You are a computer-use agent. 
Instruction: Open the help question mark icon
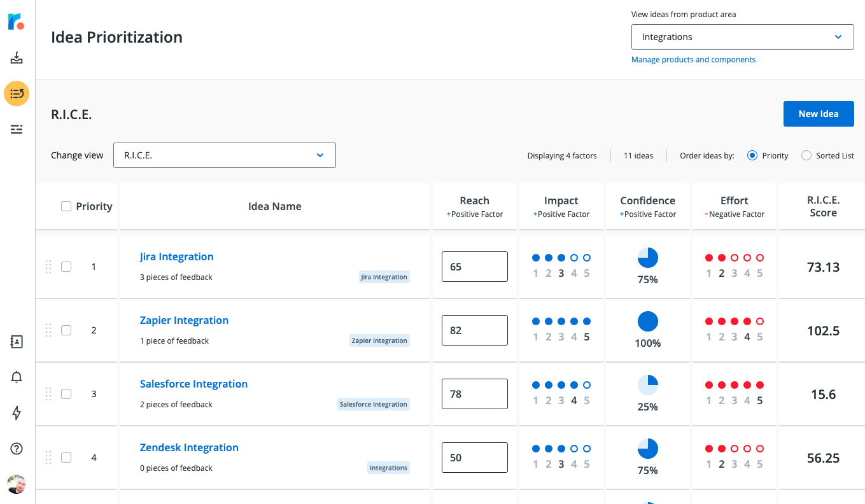point(17,449)
